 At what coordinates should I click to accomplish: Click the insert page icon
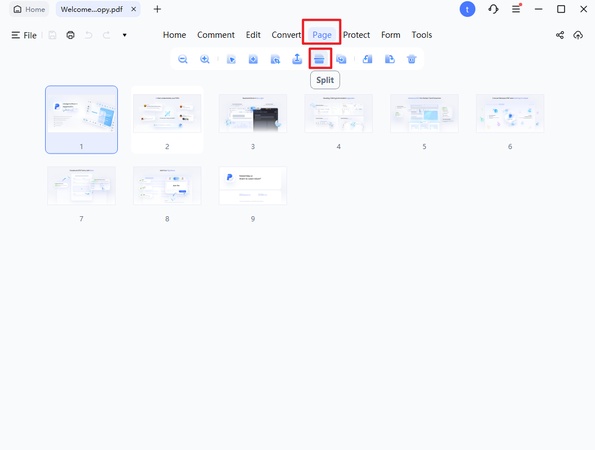tap(253, 59)
